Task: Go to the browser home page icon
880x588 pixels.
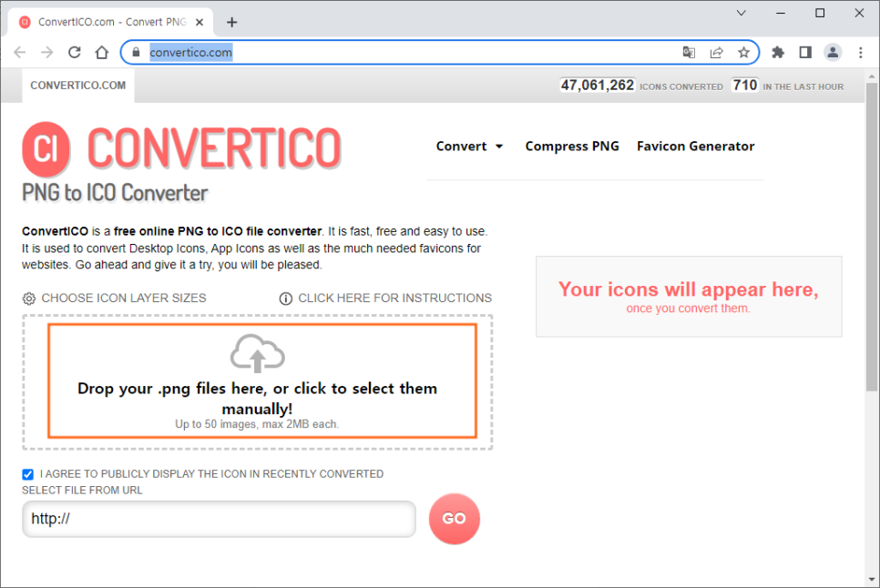Action: [x=102, y=52]
